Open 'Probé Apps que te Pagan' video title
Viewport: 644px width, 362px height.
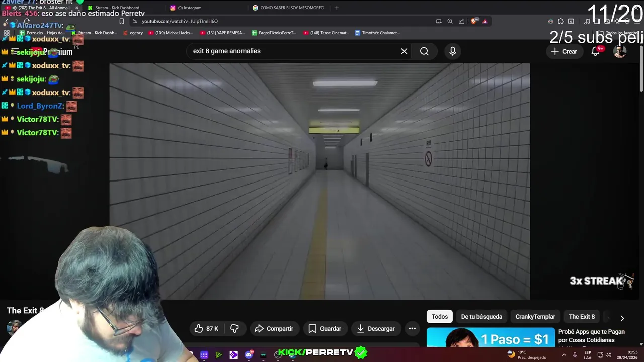coord(592,336)
